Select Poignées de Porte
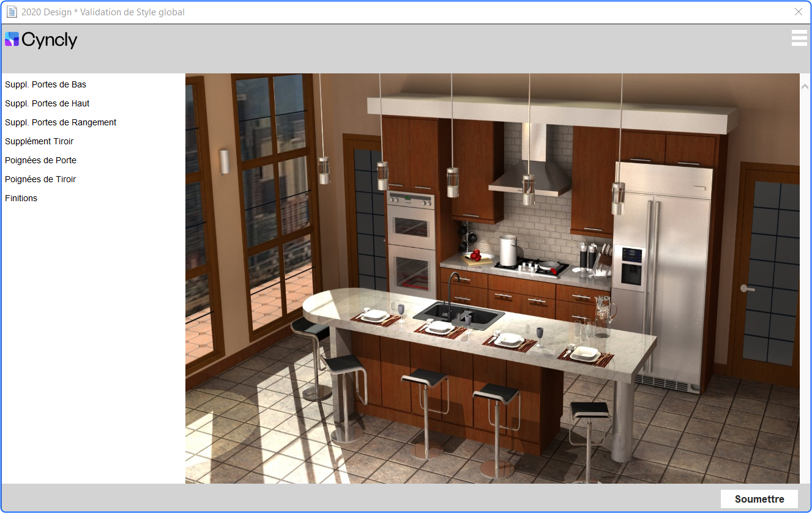The image size is (812, 513). tap(40, 160)
